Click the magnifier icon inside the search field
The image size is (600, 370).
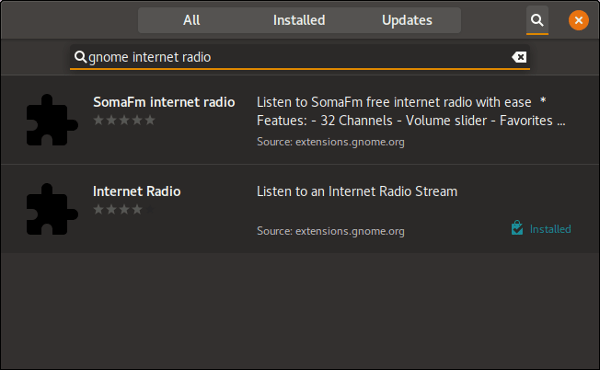[x=80, y=57]
